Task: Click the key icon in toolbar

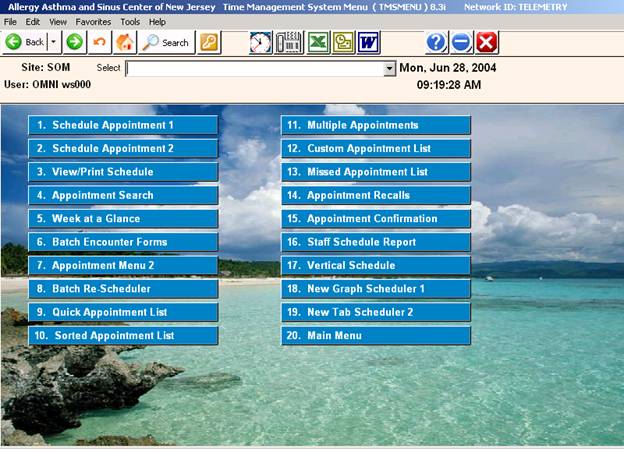Action: (208, 42)
